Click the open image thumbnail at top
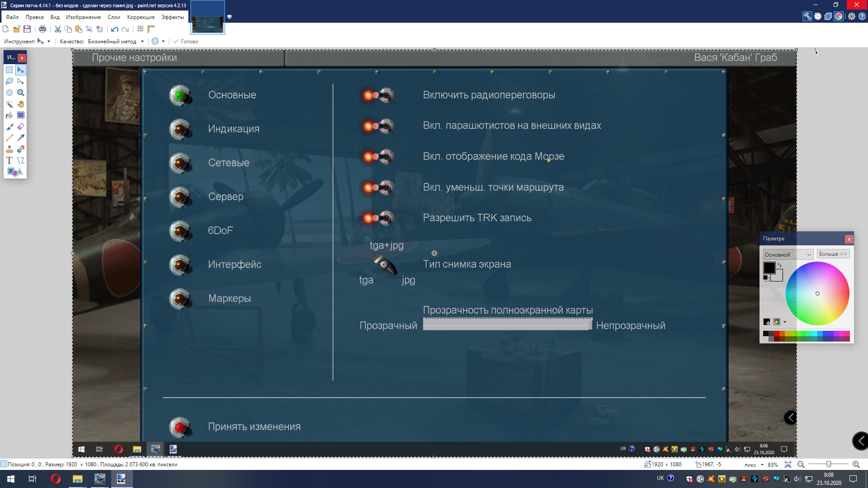868x488 pixels. (208, 23)
